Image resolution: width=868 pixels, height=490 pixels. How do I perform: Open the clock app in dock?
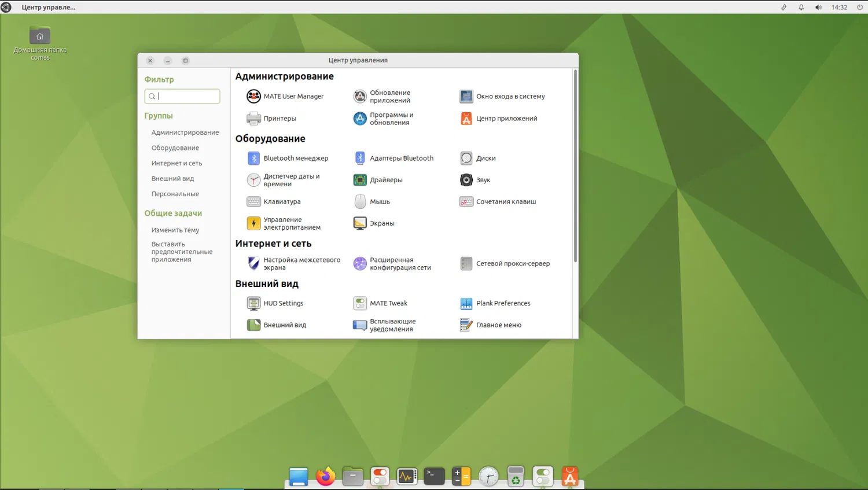point(488,476)
